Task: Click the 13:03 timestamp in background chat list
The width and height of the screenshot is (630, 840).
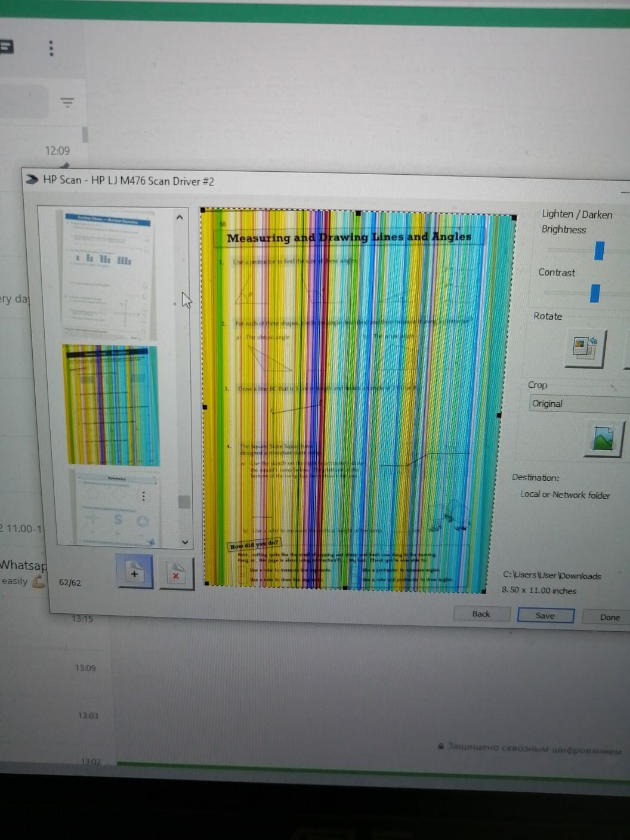Action: [x=88, y=715]
